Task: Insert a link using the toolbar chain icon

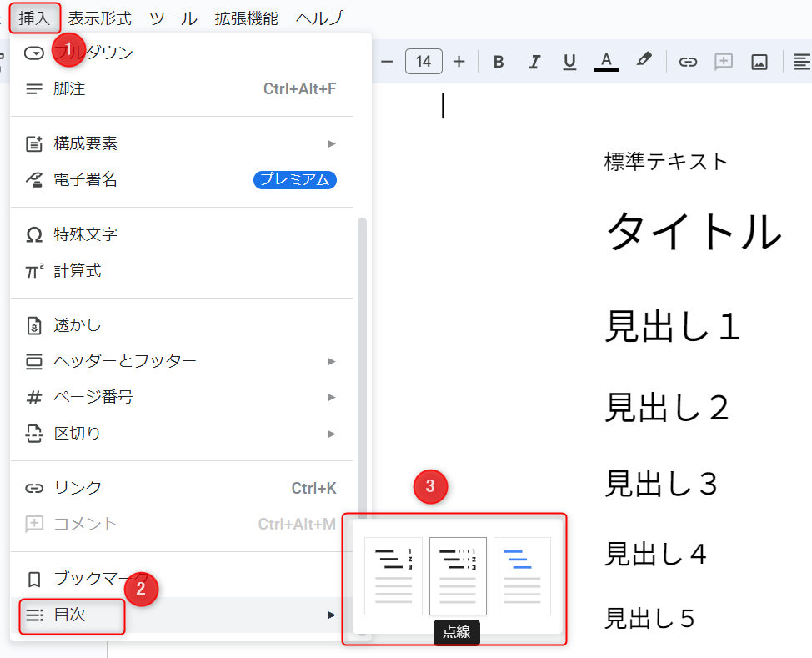Action: point(689,61)
